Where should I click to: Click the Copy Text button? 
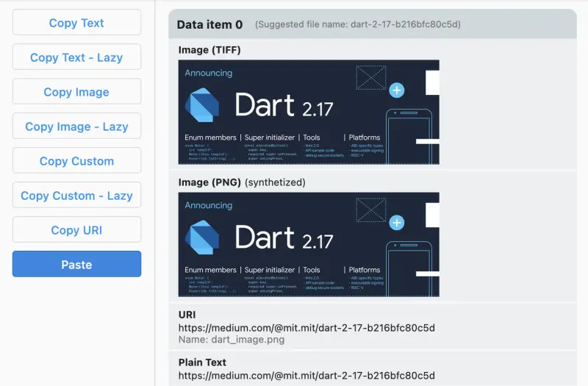tap(76, 23)
